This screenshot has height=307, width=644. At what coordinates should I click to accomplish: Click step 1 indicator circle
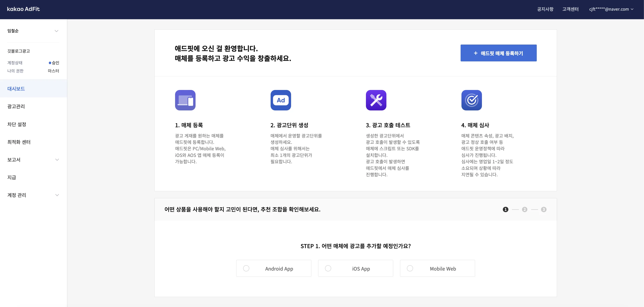506,209
